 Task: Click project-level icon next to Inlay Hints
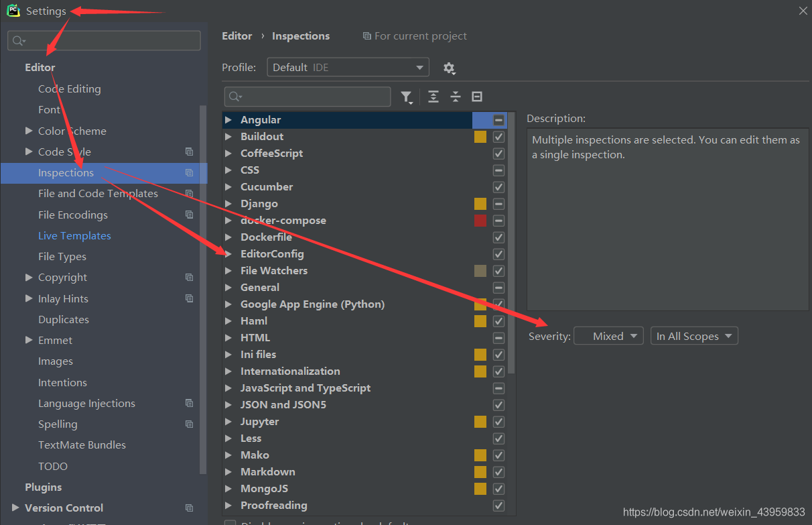[189, 299]
